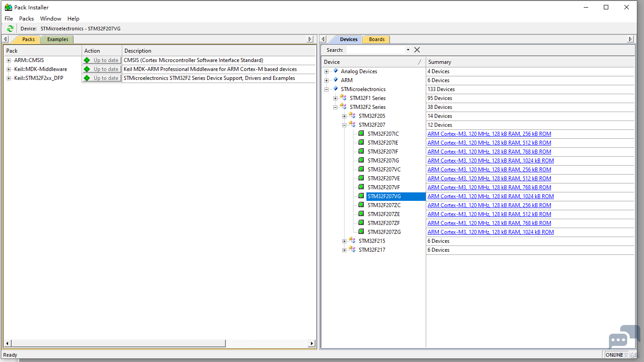This screenshot has width=644, height=362.
Task: Sort by the Device column header
Action: (x=374, y=62)
